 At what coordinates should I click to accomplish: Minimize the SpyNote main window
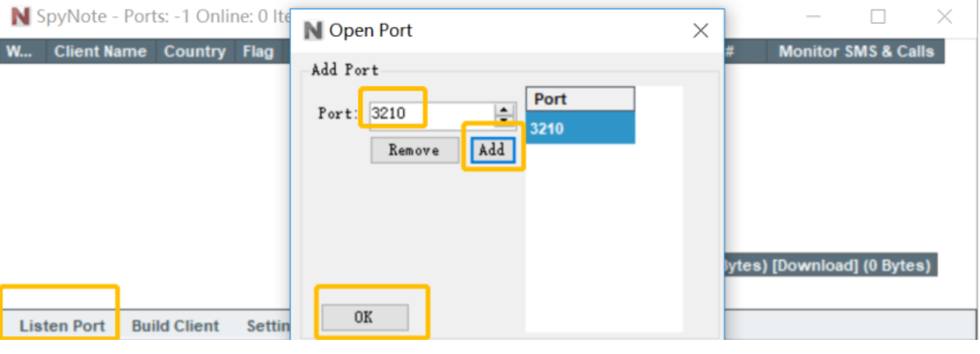pos(814,17)
